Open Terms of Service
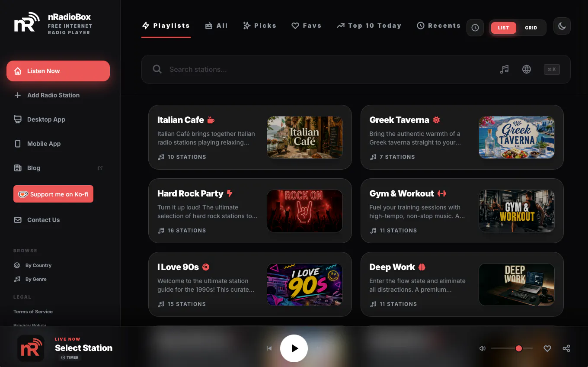This screenshot has height=367, width=588. tap(33, 312)
